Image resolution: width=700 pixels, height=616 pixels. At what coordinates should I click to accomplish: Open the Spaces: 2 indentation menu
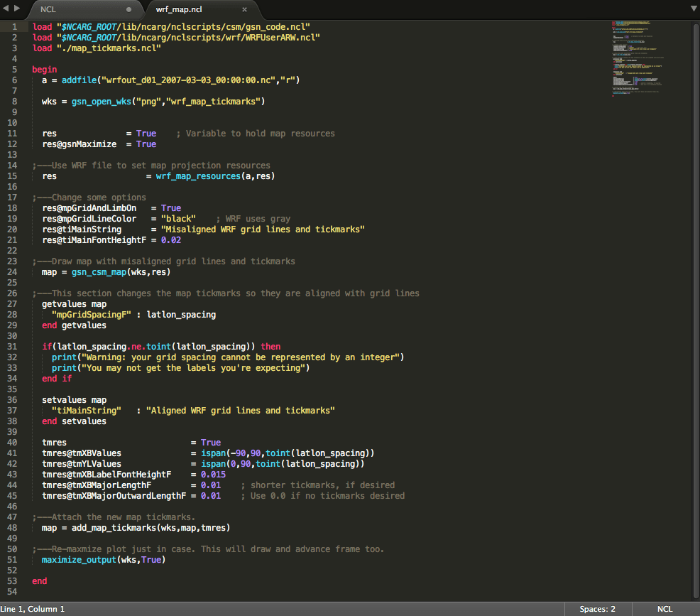click(597, 609)
